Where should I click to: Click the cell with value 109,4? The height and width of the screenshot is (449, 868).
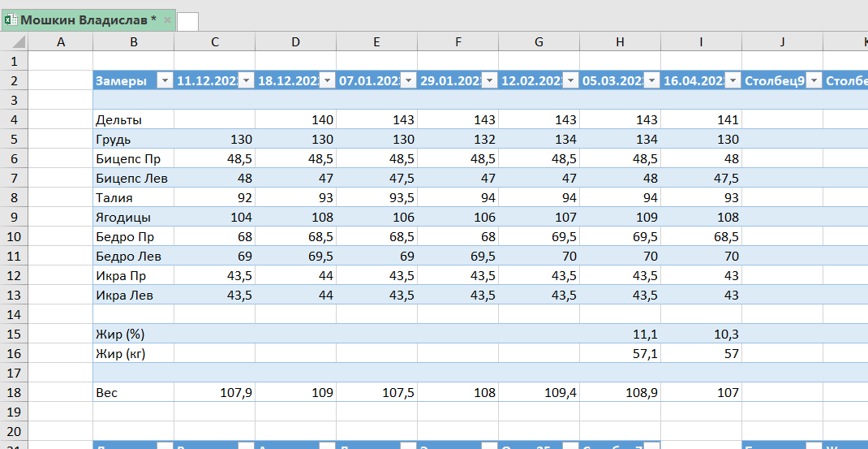pos(539,393)
